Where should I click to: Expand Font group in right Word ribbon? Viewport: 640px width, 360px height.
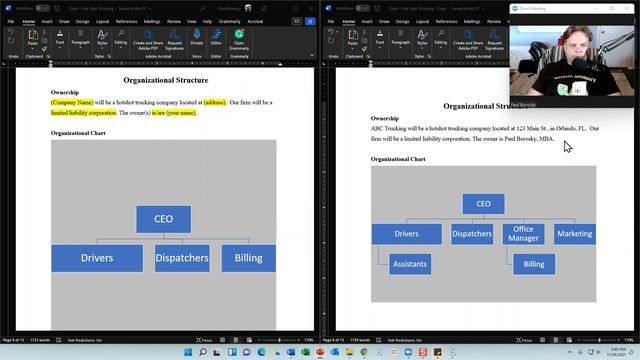(x=380, y=39)
